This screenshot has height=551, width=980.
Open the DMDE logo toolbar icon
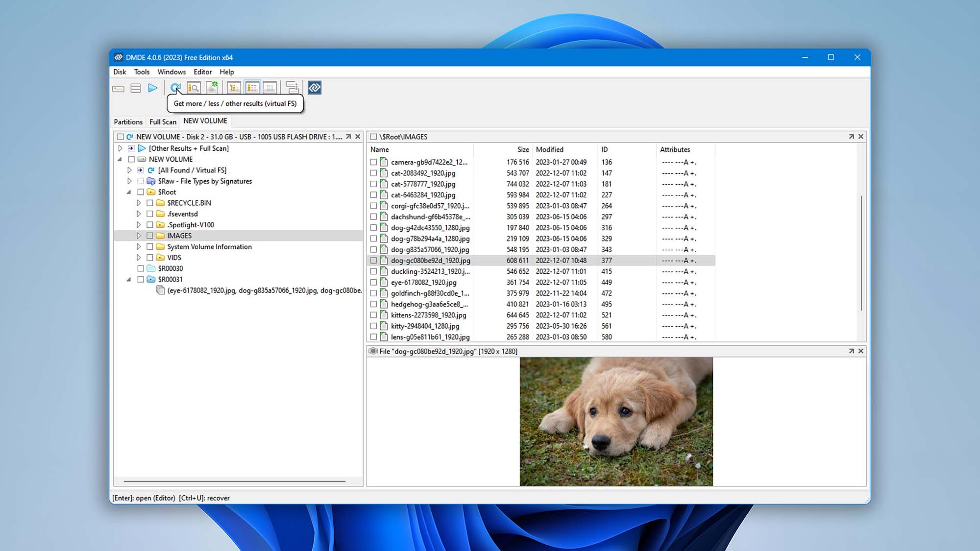click(314, 88)
